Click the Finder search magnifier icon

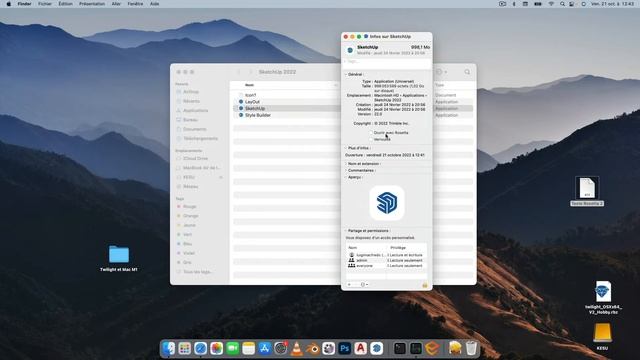[467, 72]
